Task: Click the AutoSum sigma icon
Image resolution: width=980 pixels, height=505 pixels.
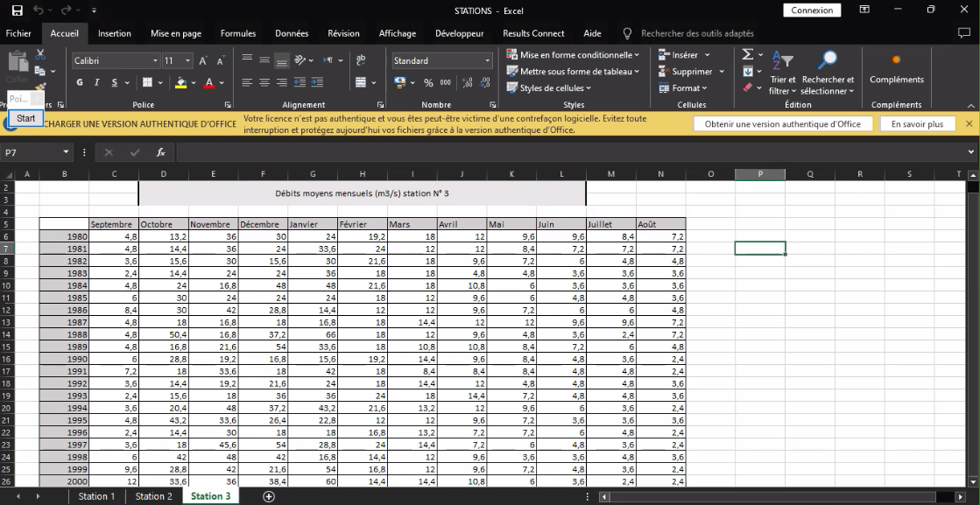Action: (x=748, y=55)
